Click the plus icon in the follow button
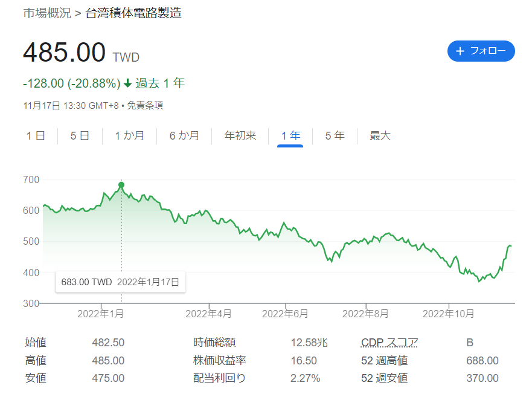The height and width of the screenshot is (394, 532). coord(460,51)
